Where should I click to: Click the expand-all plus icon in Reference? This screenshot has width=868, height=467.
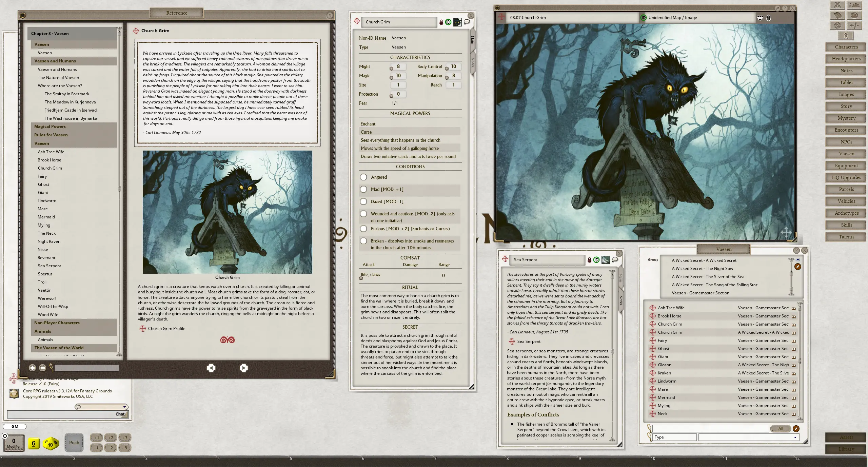(x=32, y=368)
